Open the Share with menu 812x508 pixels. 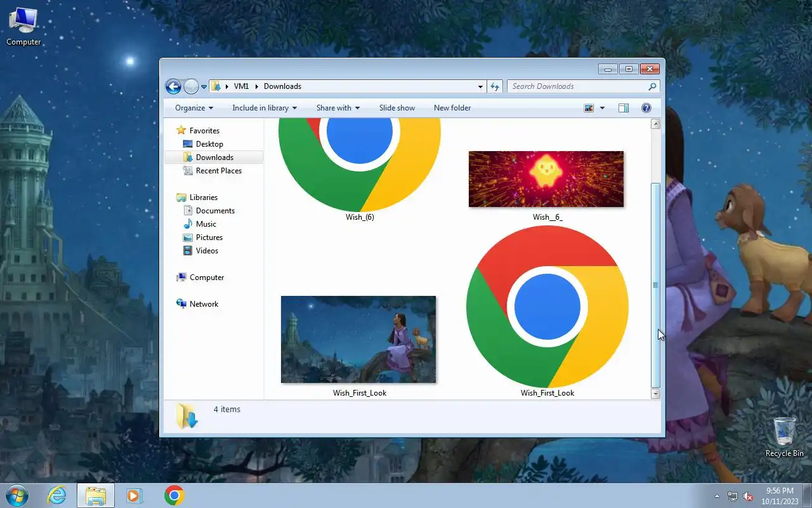click(x=338, y=108)
